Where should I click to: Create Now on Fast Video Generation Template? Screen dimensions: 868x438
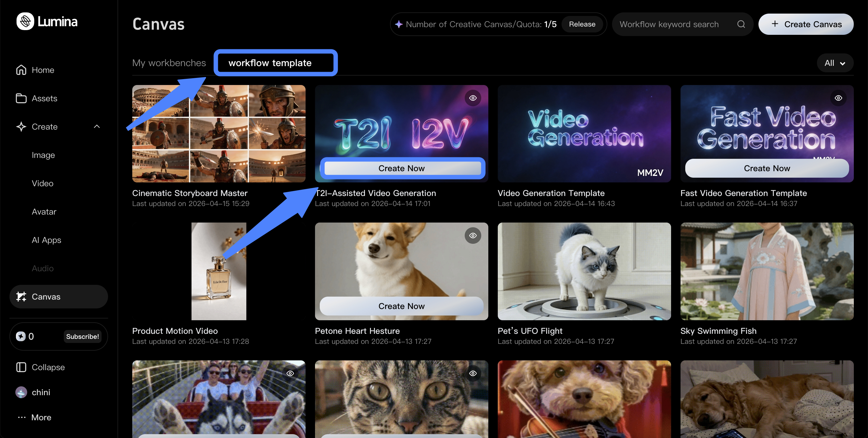[x=766, y=168]
